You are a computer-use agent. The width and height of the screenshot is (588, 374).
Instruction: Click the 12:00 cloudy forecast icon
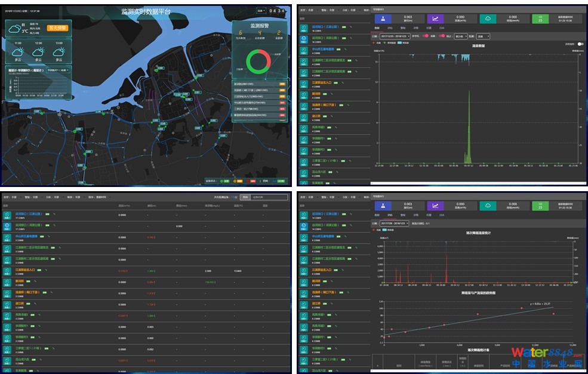[x=39, y=52]
